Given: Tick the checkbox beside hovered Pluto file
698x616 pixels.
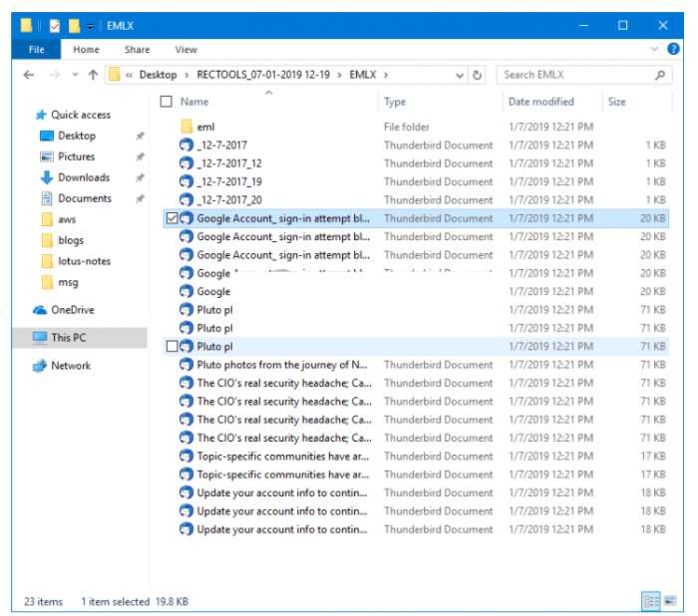Looking at the screenshot, I should tap(173, 346).
